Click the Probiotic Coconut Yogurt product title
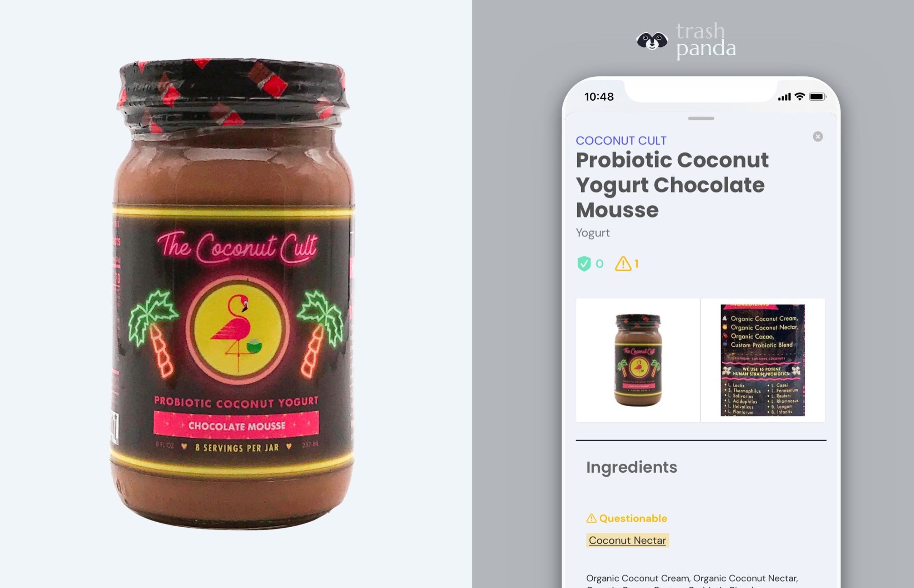 point(672,185)
